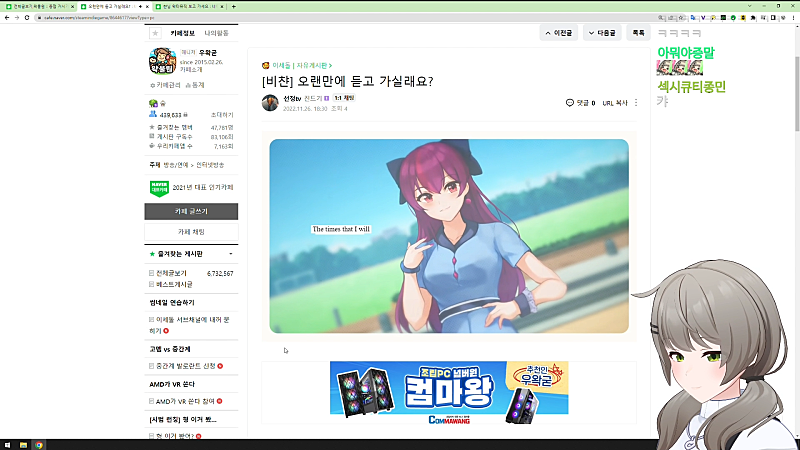Switch to the 나의활동 tab
The width and height of the screenshot is (800, 450).
click(x=216, y=33)
